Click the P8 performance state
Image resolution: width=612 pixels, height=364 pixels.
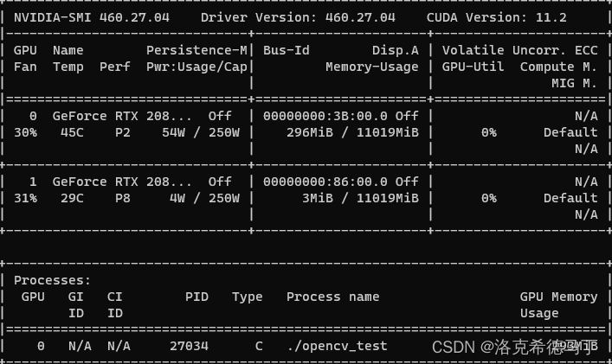[123, 198]
